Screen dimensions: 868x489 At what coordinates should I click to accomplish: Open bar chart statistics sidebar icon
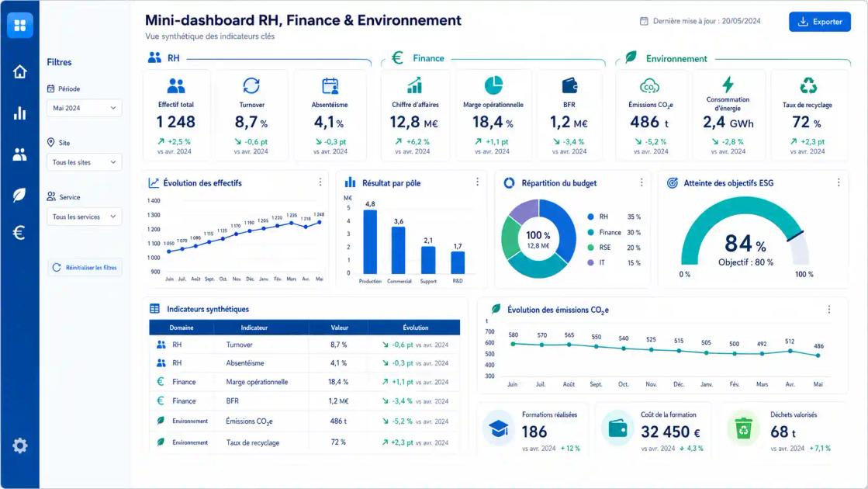(x=20, y=113)
